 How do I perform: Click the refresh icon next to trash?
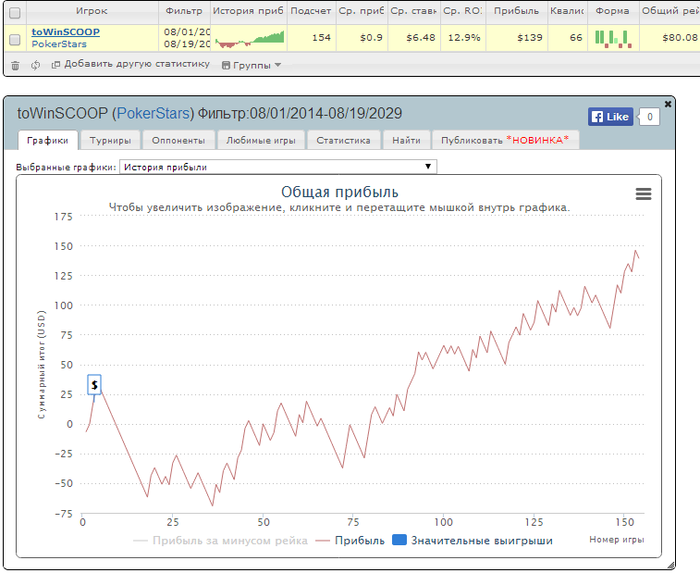click(35, 66)
